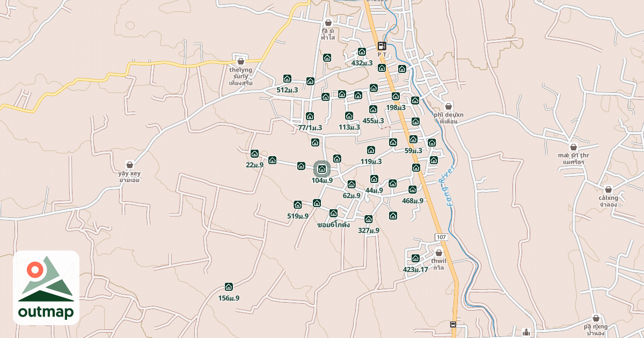Select the ป้านอง shop marker
Viewport: 644px width, 338px height.
596,318
